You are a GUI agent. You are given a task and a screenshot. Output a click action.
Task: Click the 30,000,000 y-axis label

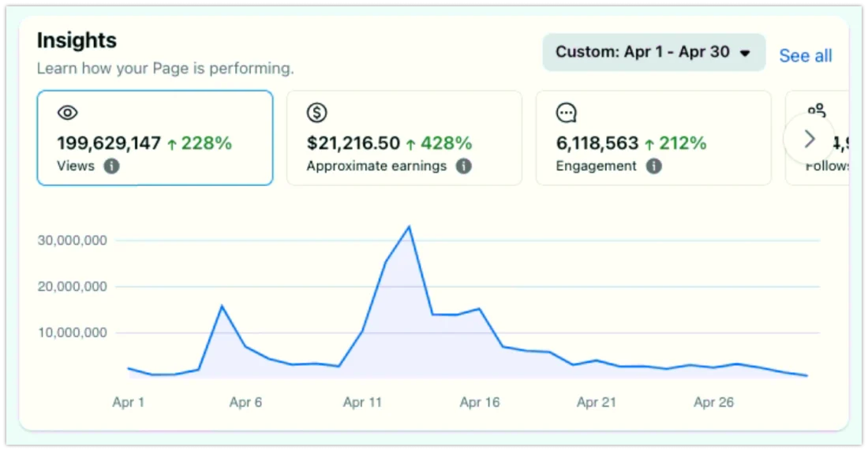tap(72, 240)
